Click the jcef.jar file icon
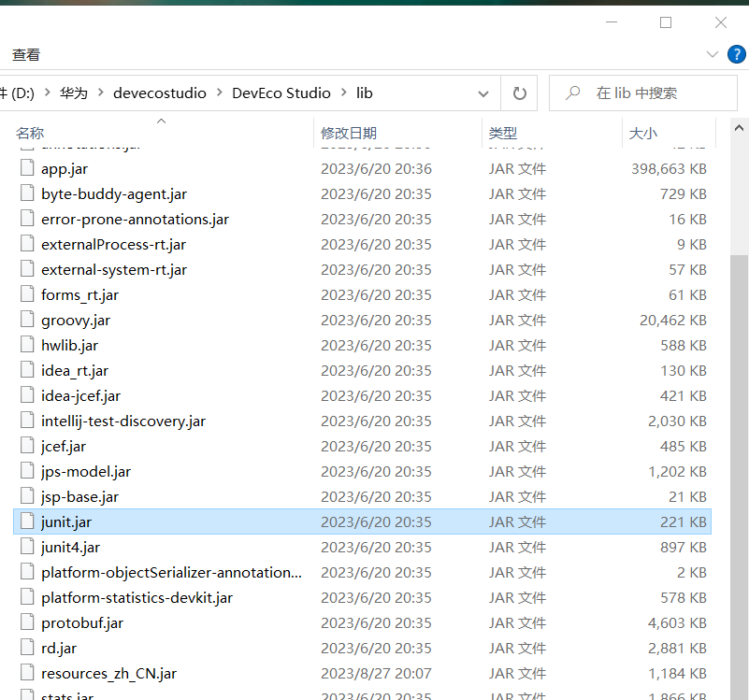 point(27,446)
